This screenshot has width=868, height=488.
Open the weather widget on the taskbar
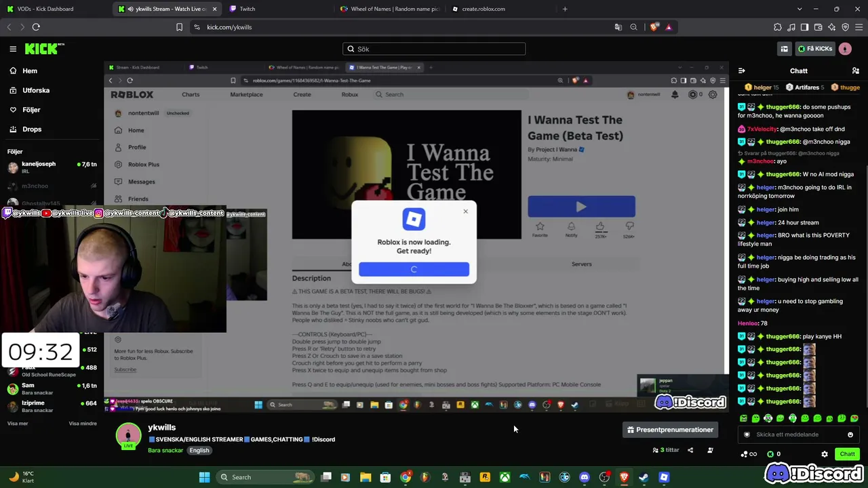coord(20,477)
